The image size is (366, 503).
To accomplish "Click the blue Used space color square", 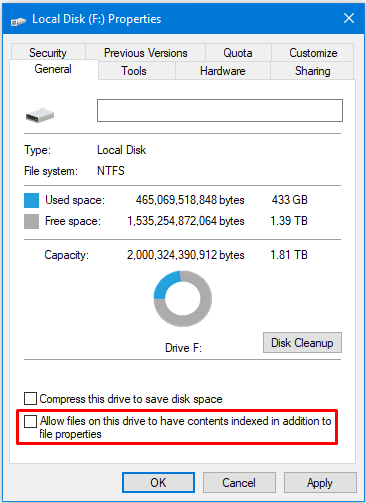I will pos(31,201).
